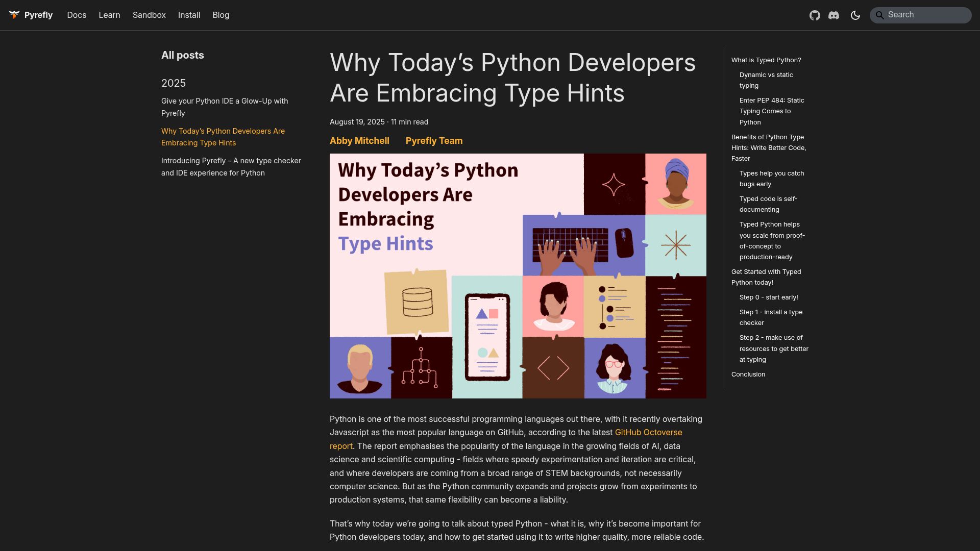Screen dimensions: 980x551
Task: Click the search magnifier icon
Action: coord(879,15)
